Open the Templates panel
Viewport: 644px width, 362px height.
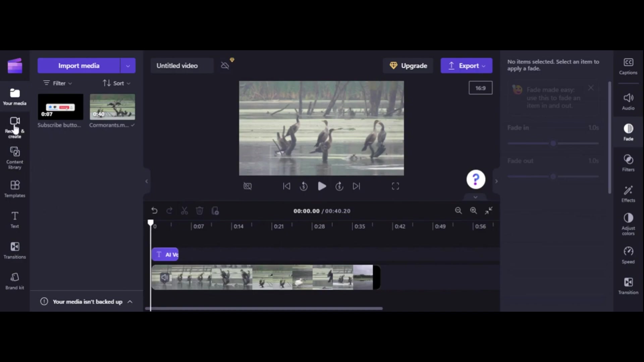(x=15, y=189)
